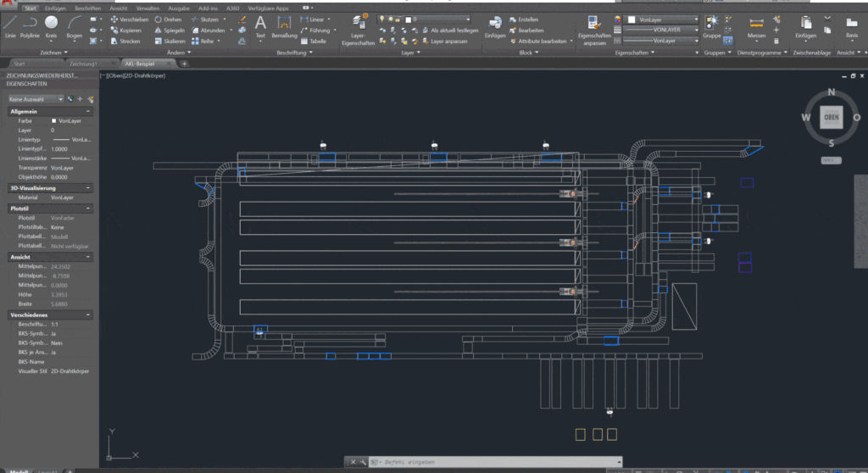Select the Linie drawing tool
This screenshot has height=473, width=868.
(x=10, y=27)
